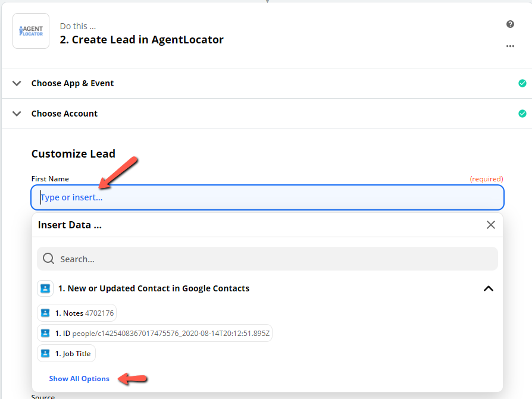Screen dimensions: 532x399
Task: Click the contact icon on Notes pill
Action: click(45, 313)
